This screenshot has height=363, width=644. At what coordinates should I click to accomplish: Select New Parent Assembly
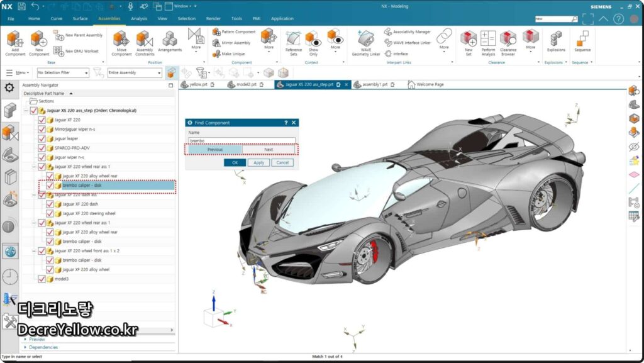point(79,36)
